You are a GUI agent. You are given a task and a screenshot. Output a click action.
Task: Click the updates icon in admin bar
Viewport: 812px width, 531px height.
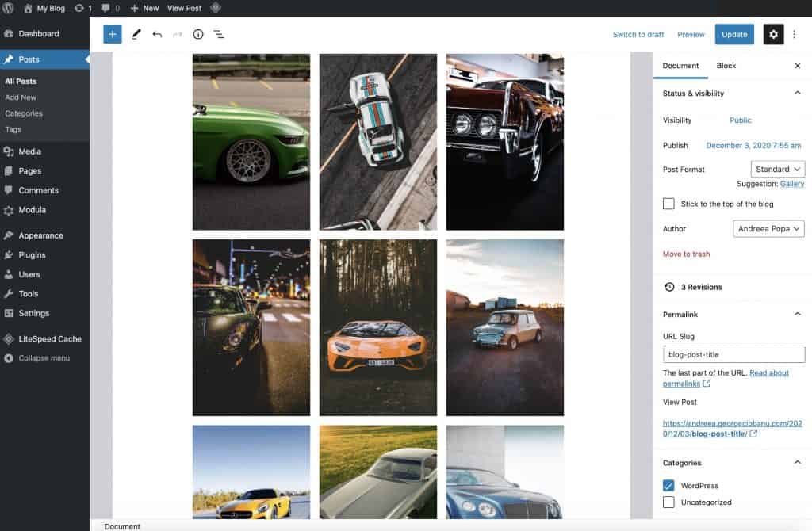click(82, 8)
